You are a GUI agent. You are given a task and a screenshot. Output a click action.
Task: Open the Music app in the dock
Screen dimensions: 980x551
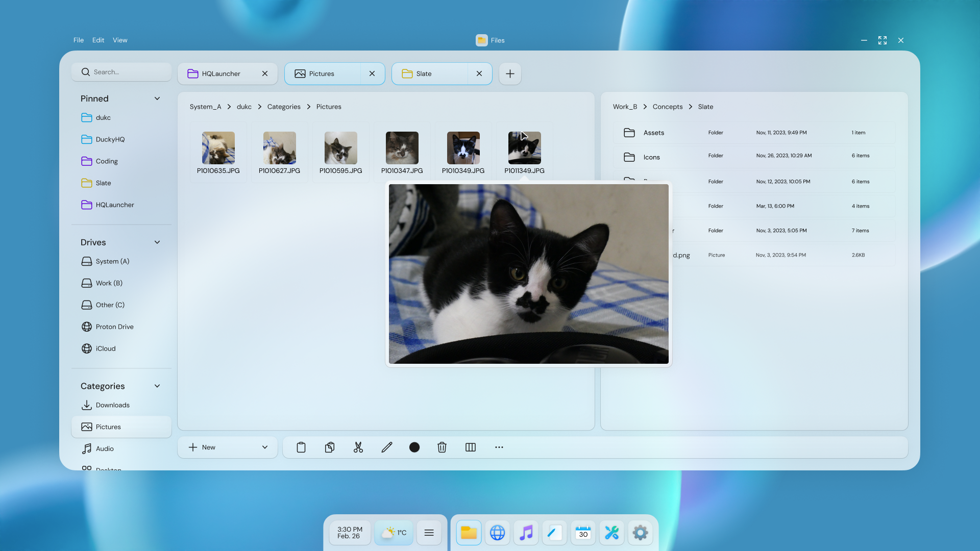point(526,533)
